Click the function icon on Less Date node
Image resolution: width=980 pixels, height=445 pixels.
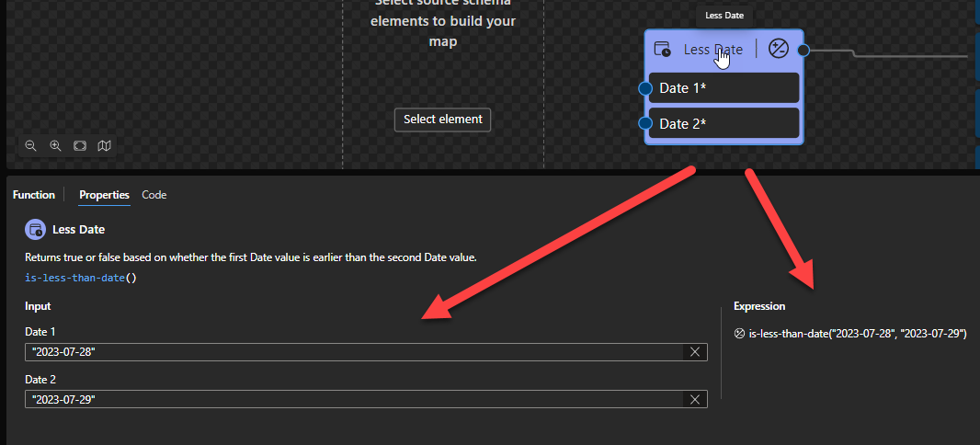coord(779,50)
